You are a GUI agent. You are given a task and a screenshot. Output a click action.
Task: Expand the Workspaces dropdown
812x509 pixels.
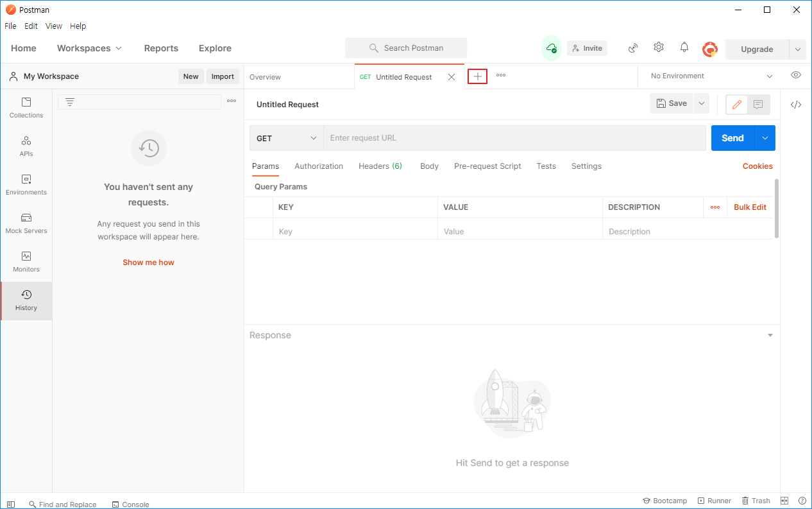tap(89, 48)
